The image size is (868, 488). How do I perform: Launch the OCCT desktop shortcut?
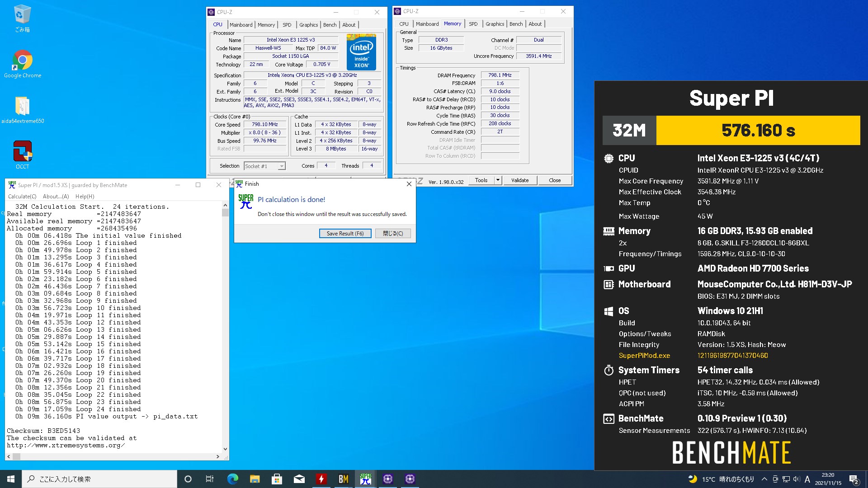[x=22, y=155]
